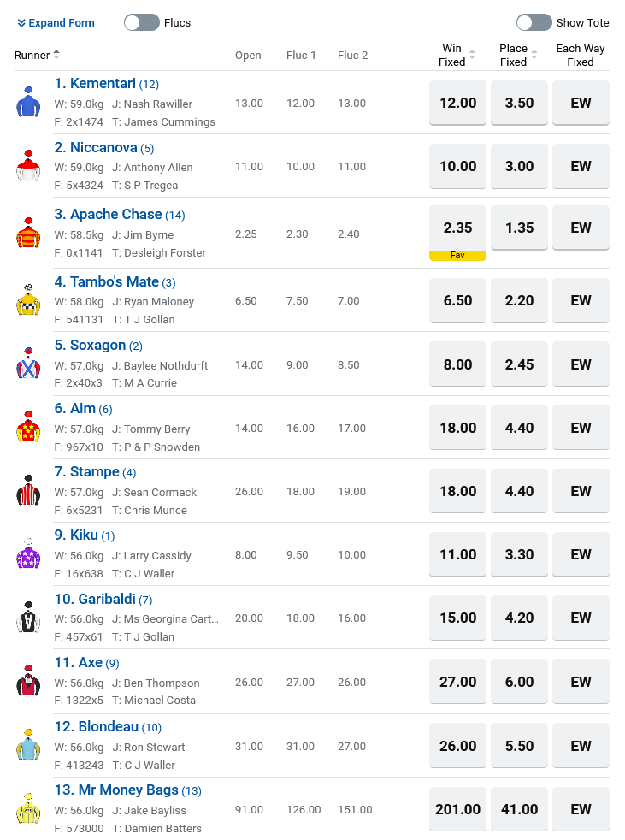Click Niccanova's red and white silk icon

coord(28,166)
